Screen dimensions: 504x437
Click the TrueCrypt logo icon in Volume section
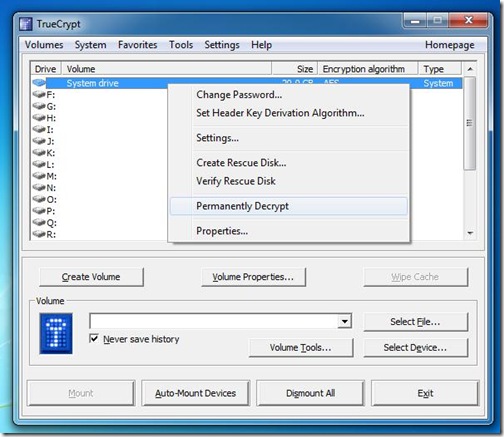pos(56,333)
